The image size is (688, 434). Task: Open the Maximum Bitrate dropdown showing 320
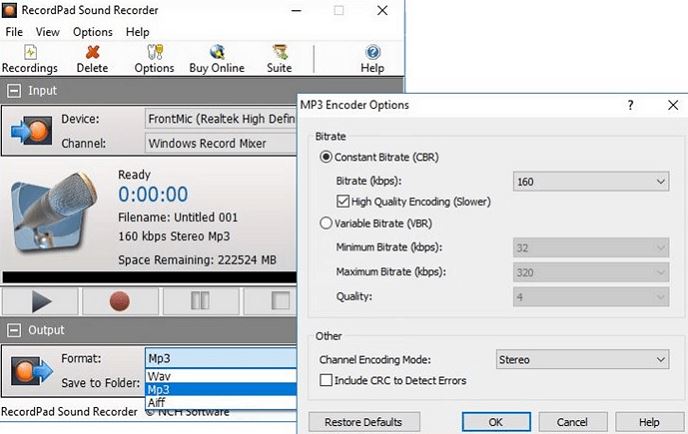click(x=591, y=273)
